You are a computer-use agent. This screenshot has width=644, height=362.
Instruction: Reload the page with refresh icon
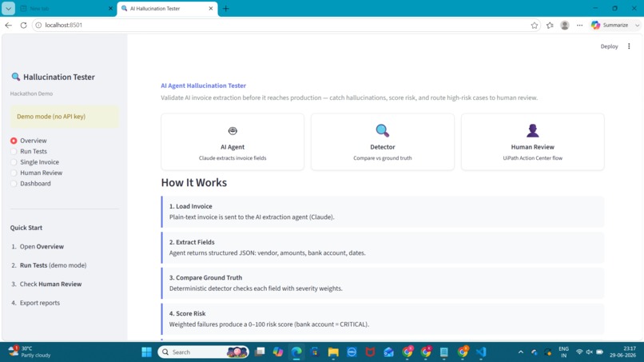tap(23, 25)
